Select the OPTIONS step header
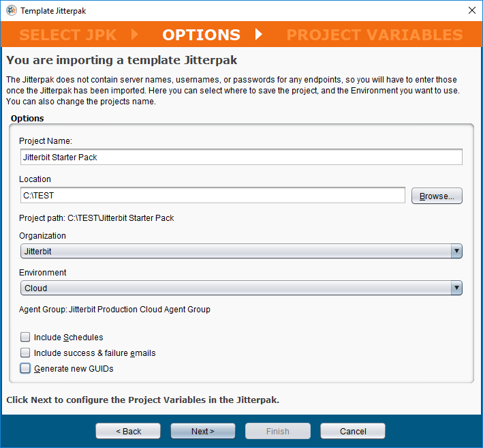 pyautogui.click(x=201, y=35)
